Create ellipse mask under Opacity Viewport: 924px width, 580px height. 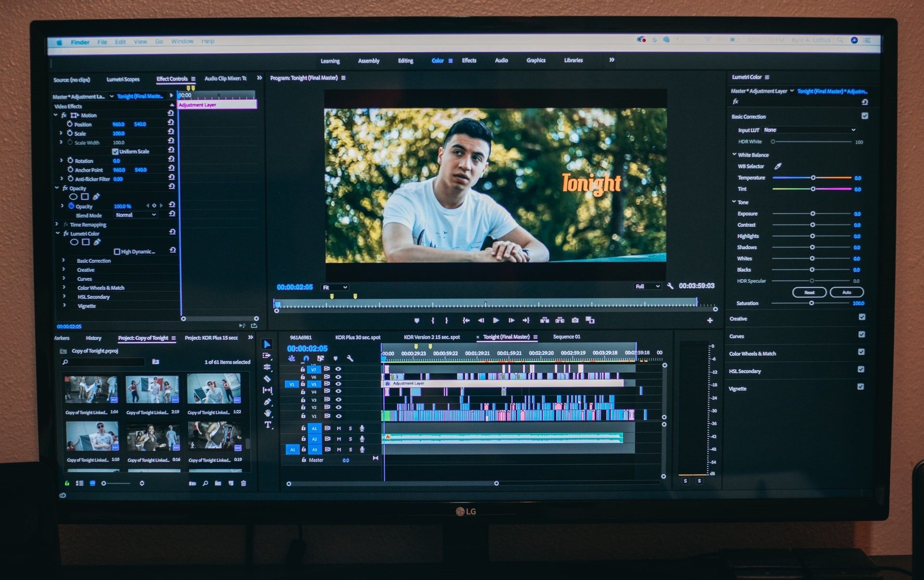coord(73,197)
